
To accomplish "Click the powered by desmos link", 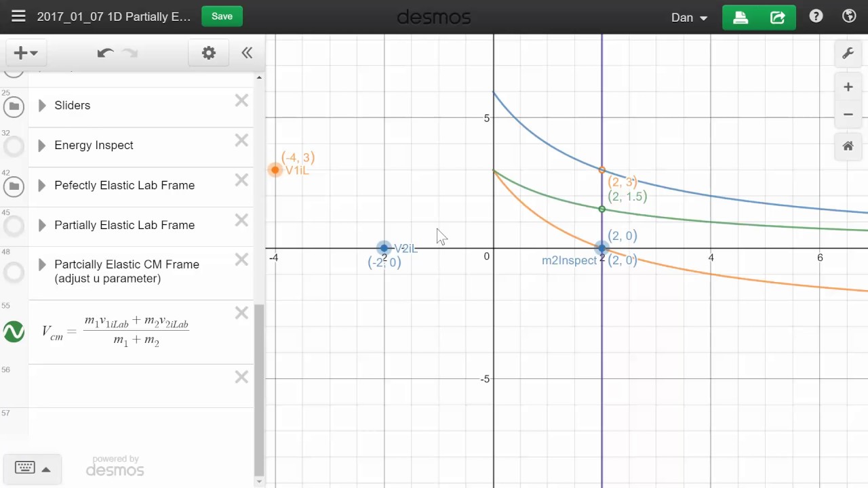I will coord(115,466).
